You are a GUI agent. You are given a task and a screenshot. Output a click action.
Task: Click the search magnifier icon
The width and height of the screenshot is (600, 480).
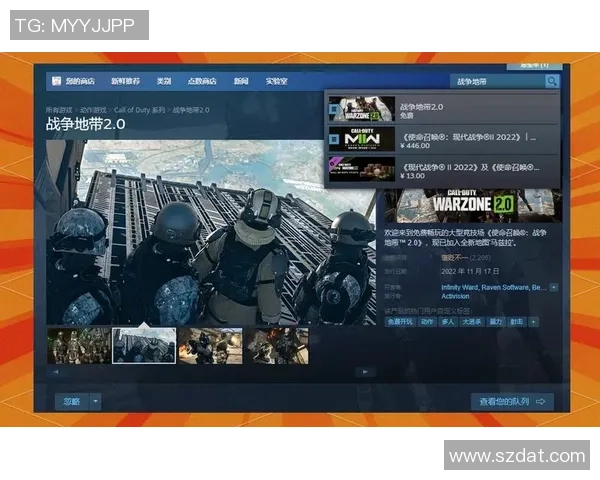(x=552, y=81)
